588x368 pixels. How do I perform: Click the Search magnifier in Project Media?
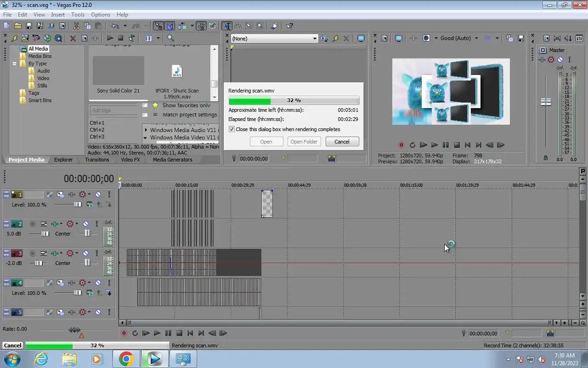[170, 38]
